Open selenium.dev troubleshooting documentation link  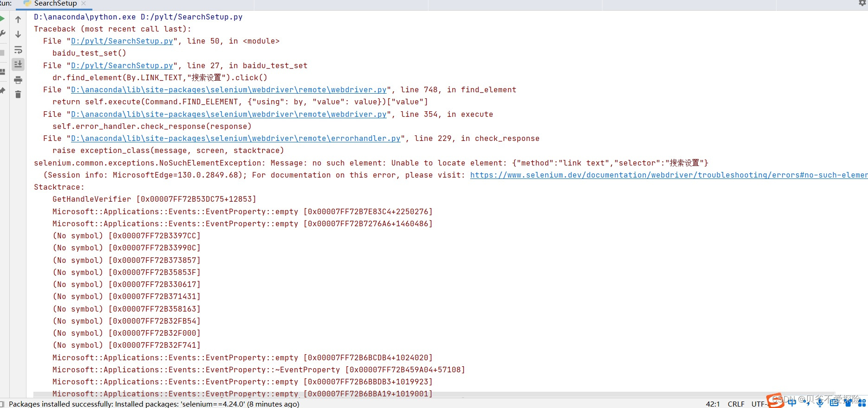(x=669, y=175)
